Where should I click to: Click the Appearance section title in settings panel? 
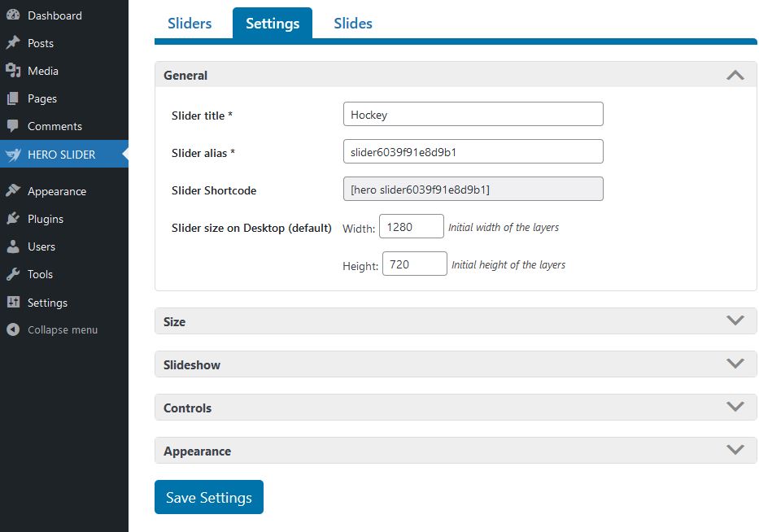coord(197,451)
